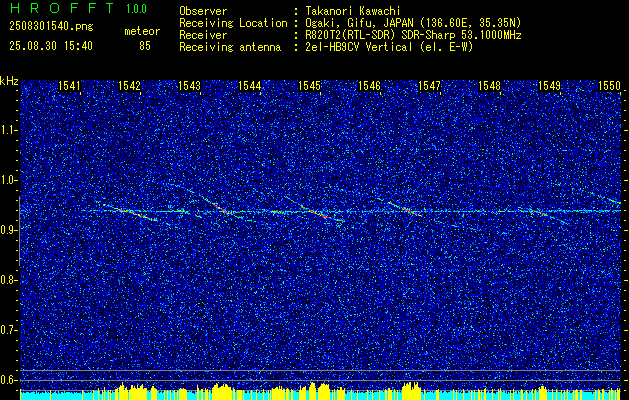Image resolution: width=629 pixels, height=400 pixels.
Task: Click the HROFFT program title
Action: (61, 8)
